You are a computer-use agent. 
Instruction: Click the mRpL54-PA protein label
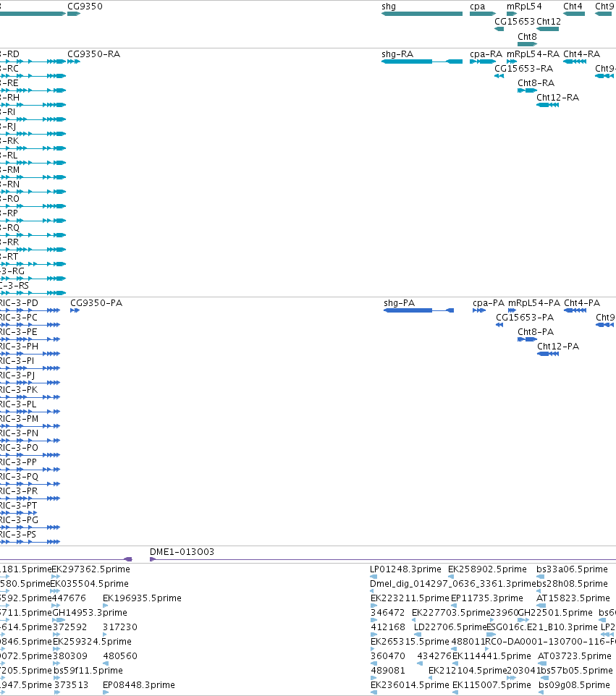tap(534, 302)
